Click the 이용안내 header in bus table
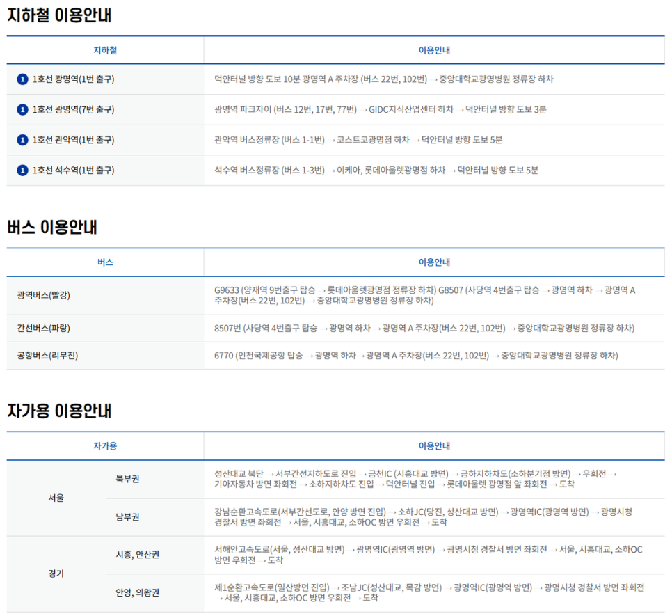This screenshot has height=616, width=672. coord(434,262)
